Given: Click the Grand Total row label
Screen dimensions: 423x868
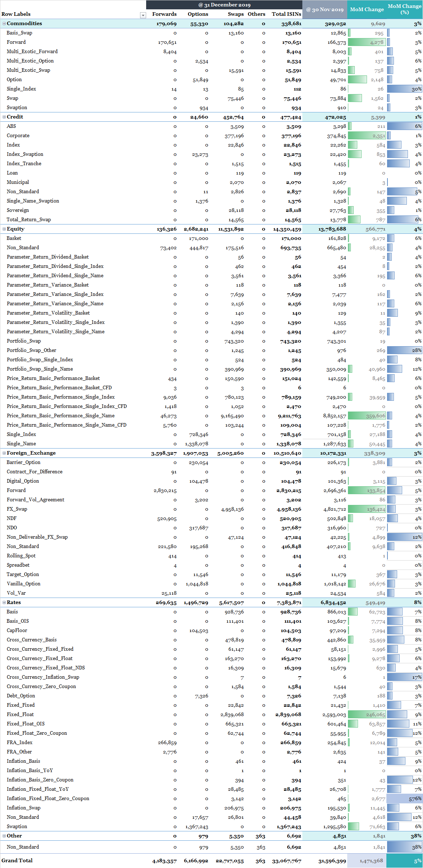Looking at the screenshot, I should [x=17, y=860].
